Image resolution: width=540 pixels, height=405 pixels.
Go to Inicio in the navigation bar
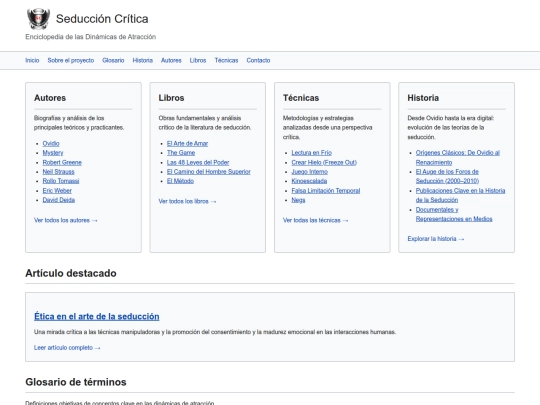(x=32, y=60)
